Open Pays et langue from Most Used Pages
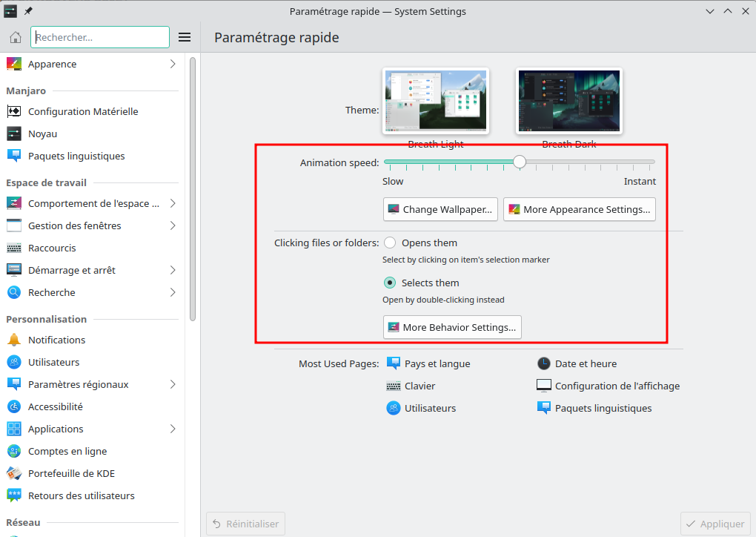The image size is (756, 537). 428,363
